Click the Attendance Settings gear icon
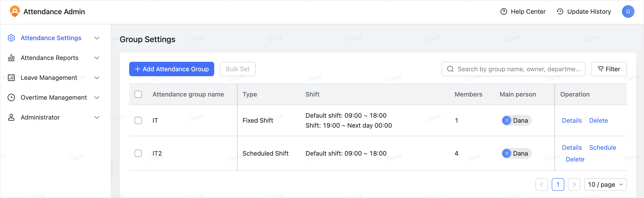Image resolution: width=644 pixels, height=198 pixels. (11, 38)
